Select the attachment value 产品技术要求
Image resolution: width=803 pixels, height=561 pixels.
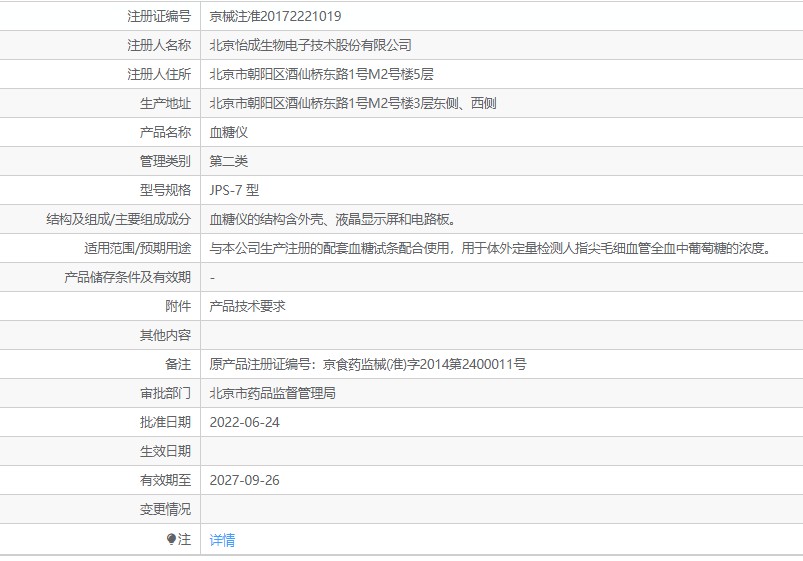[247, 306]
